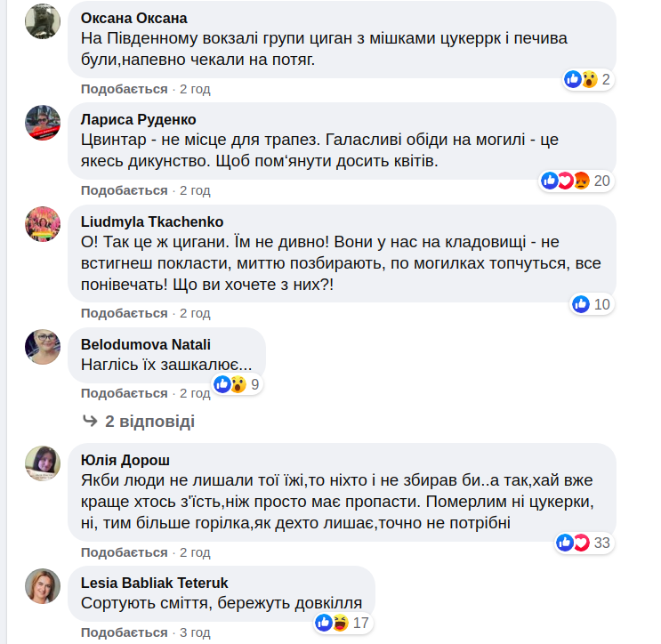View reactions on Оксана Оксана's comment
Image resolution: width=661 pixels, height=644 pixels.
click(587, 79)
